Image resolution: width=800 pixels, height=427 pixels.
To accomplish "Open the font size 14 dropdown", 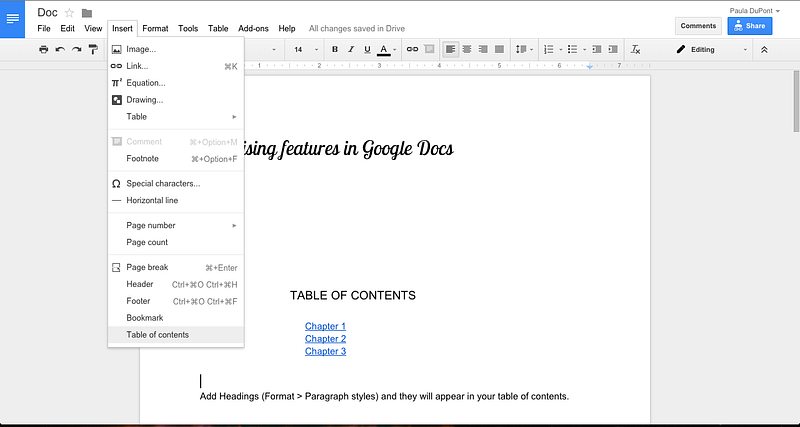I will click(x=306, y=49).
